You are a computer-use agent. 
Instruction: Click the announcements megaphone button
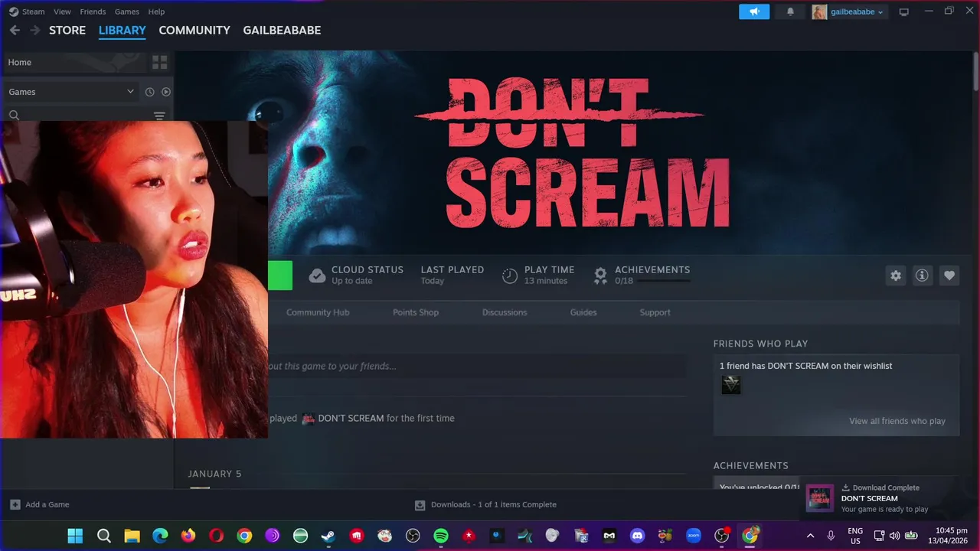tap(754, 11)
